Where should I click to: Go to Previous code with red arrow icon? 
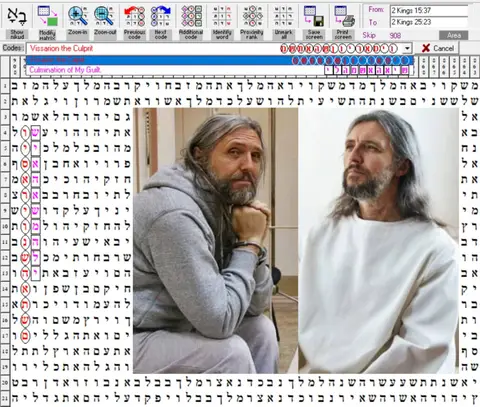pyautogui.click(x=134, y=16)
